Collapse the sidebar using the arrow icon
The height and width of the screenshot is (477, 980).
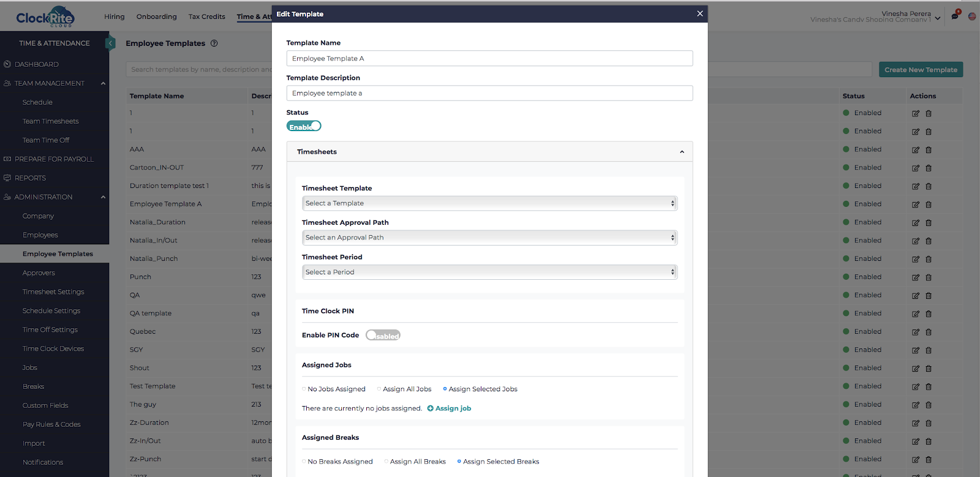point(110,43)
